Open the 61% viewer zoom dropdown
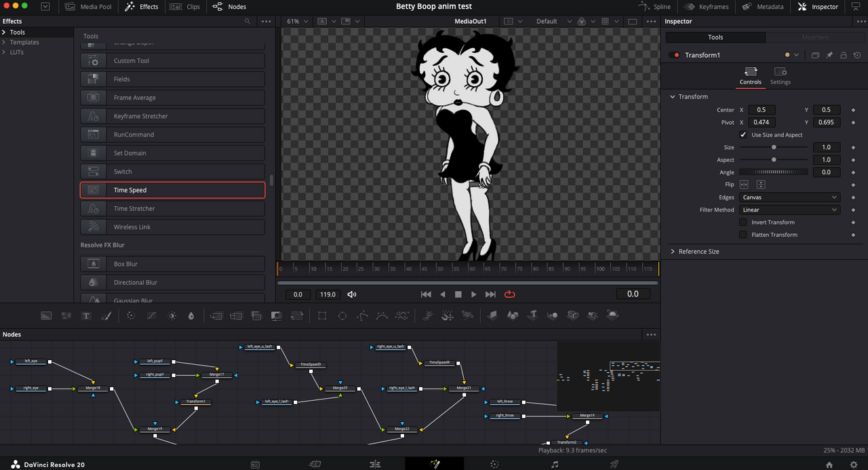Image resolution: width=868 pixels, height=470 pixels. coord(298,21)
